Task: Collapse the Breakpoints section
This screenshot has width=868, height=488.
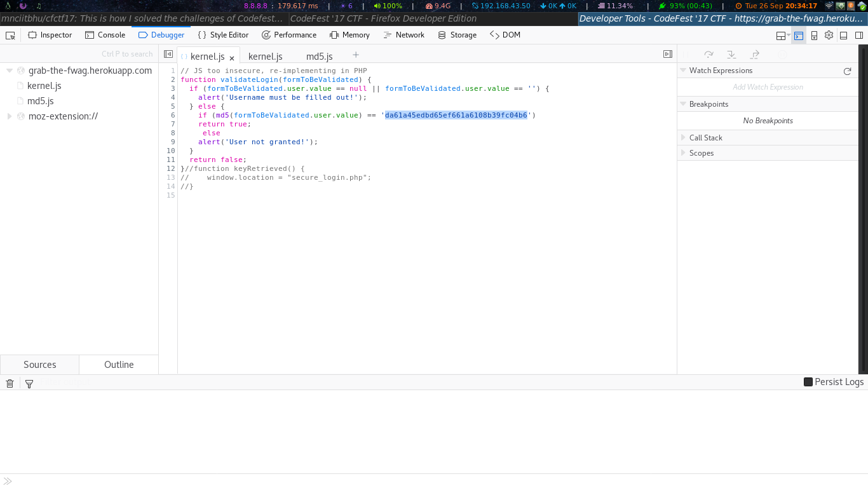Action: [683, 104]
